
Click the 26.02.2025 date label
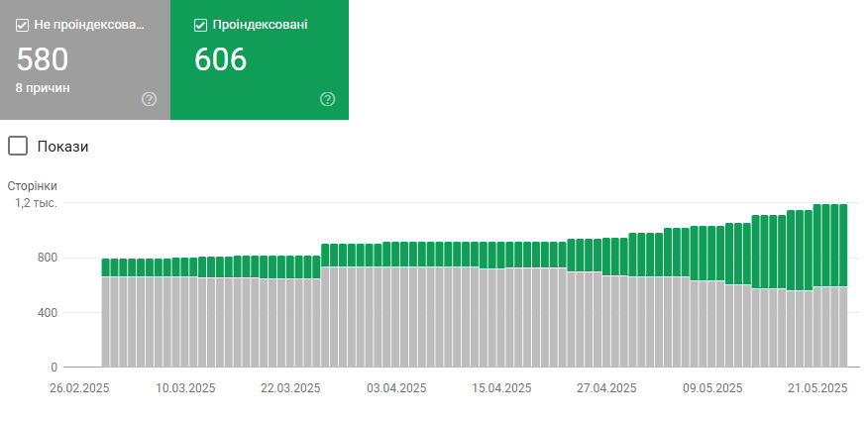(79, 388)
